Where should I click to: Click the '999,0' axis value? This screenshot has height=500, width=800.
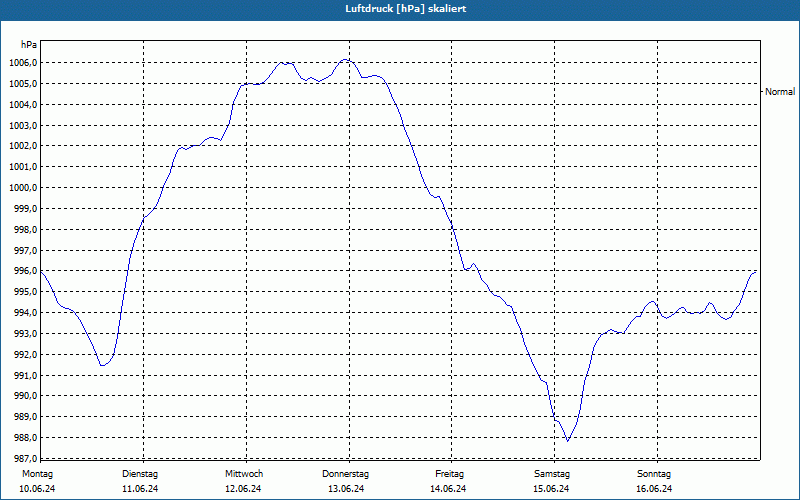26,209
